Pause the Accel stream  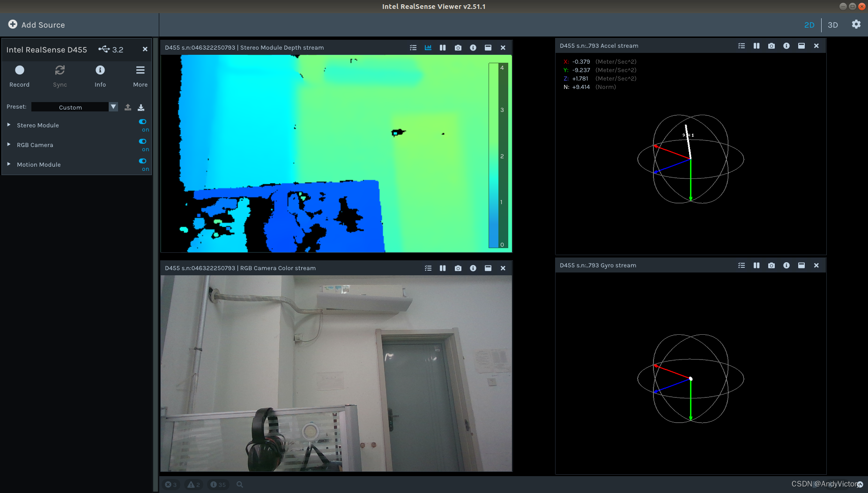click(x=757, y=46)
